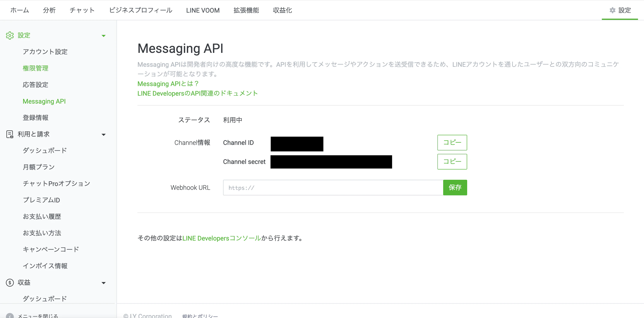Click the Channel secret label
The height and width of the screenshot is (318, 644).
click(x=244, y=162)
